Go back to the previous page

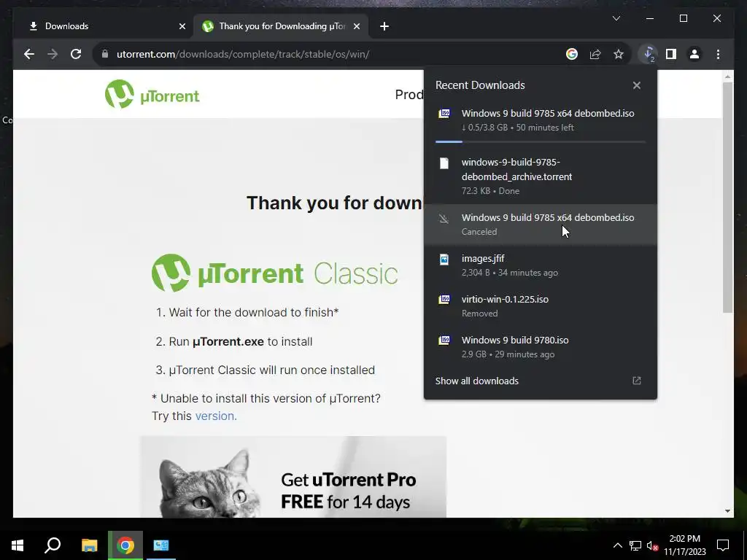pyautogui.click(x=29, y=54)
